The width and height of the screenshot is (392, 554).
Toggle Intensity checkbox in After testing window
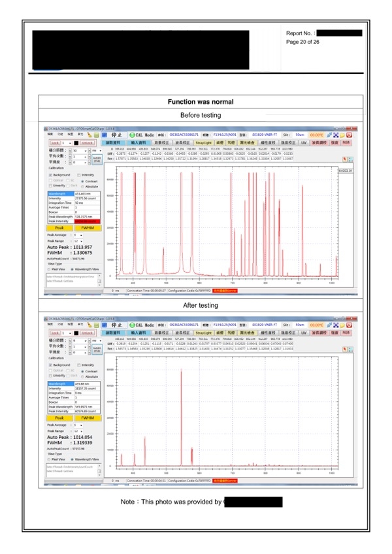79,365
